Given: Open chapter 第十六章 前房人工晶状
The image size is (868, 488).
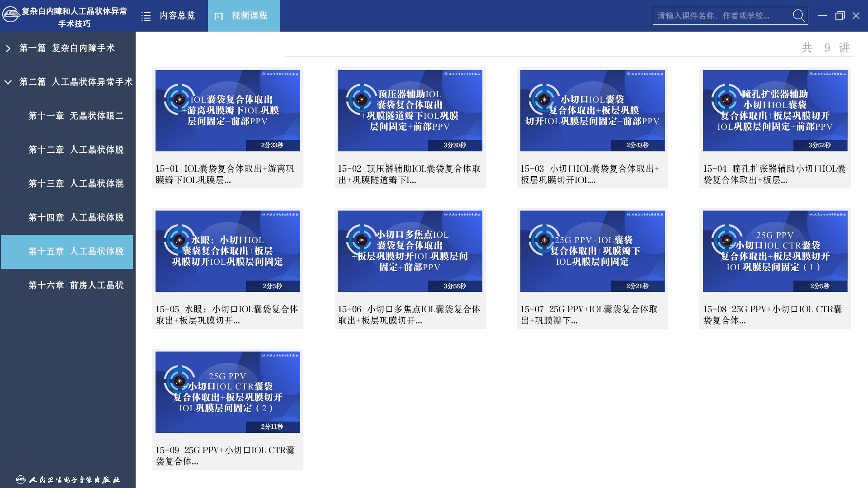Looking at the screenshot, I should [x=75, y=285].
